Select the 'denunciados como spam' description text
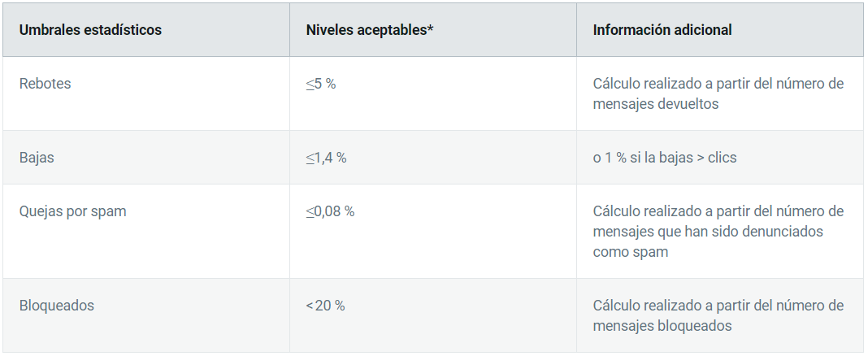This screenshot has width=868, height=356. (708, 241)
